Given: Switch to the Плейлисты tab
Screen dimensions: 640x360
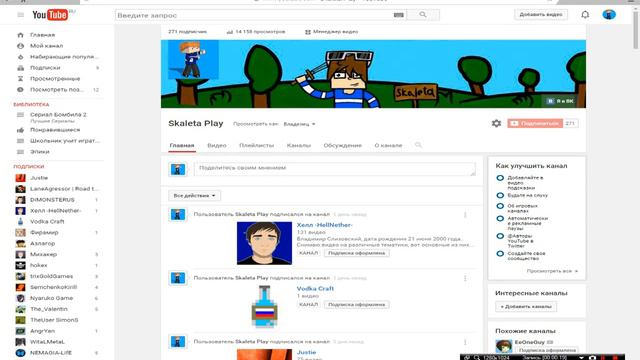Looking at the screenshot, I should click(256, 145).
